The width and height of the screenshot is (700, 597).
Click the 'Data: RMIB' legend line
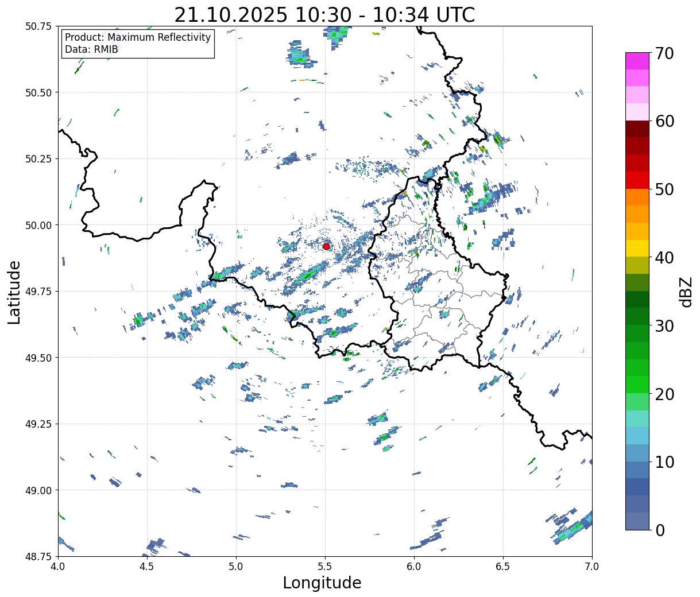click(91, 49)
